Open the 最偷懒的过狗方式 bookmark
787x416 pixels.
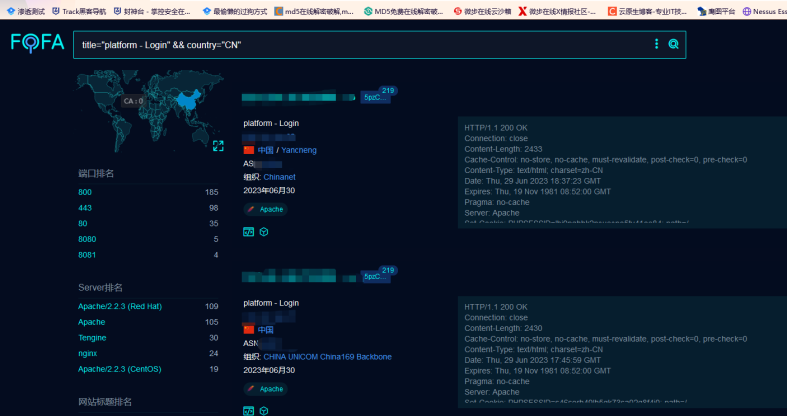pos(235,11)
